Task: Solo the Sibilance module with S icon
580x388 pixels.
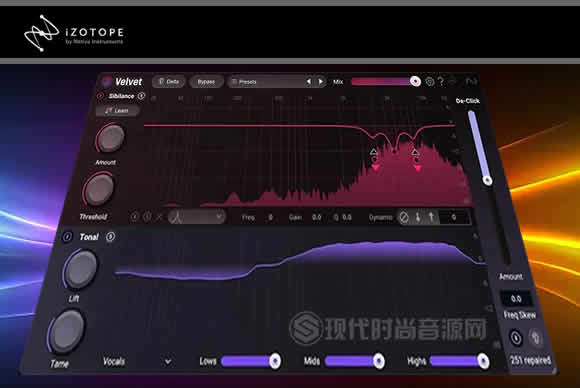Action: click(x=141, y=96)
